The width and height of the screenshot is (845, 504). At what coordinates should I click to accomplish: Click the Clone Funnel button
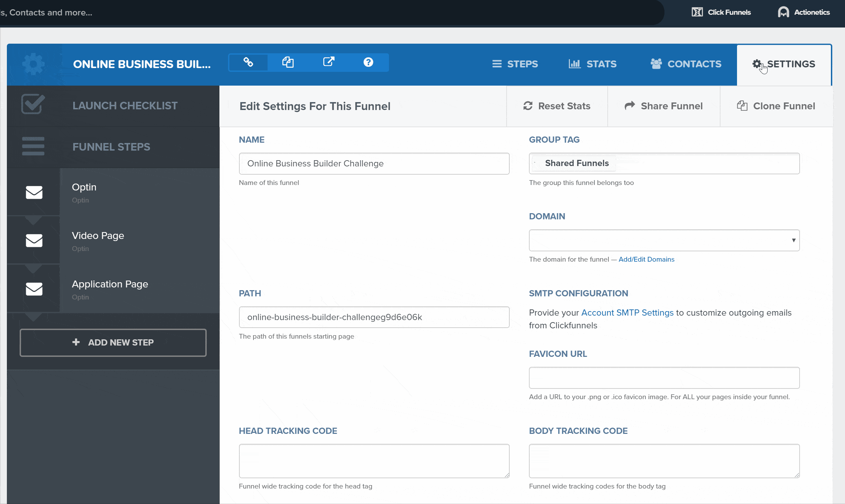776,106
